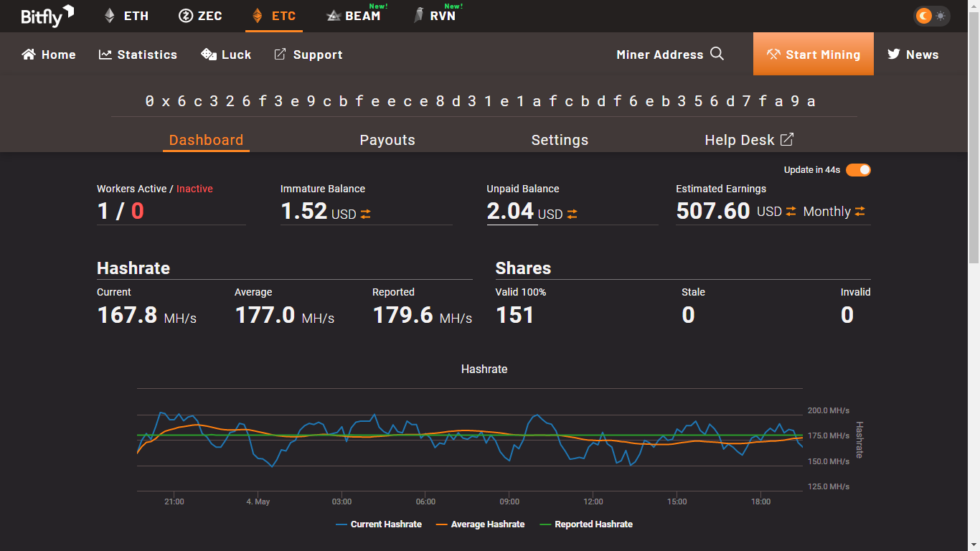The image size is (980, 551).
Task: Click Estimated Earnings value 507.60
Action: click(x=713, y=211)
